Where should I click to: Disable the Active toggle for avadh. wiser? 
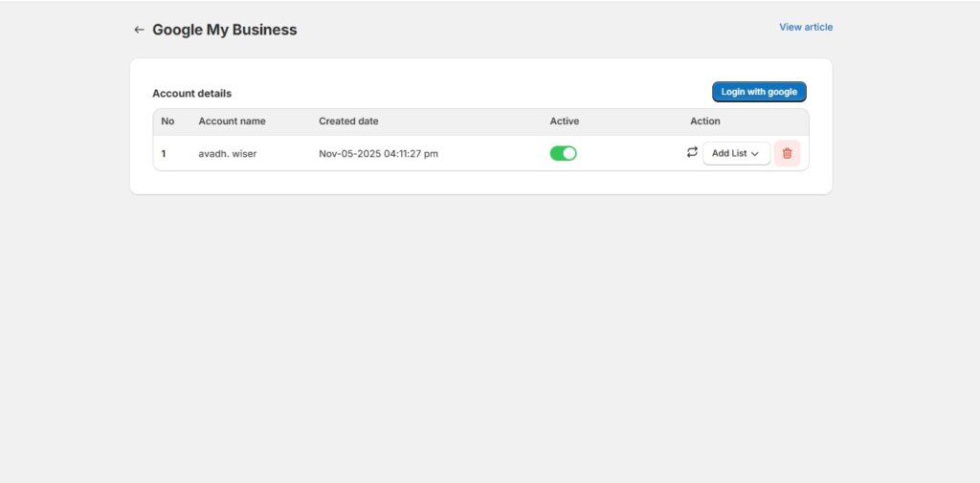pyautogui.click(x=563, y=153)
